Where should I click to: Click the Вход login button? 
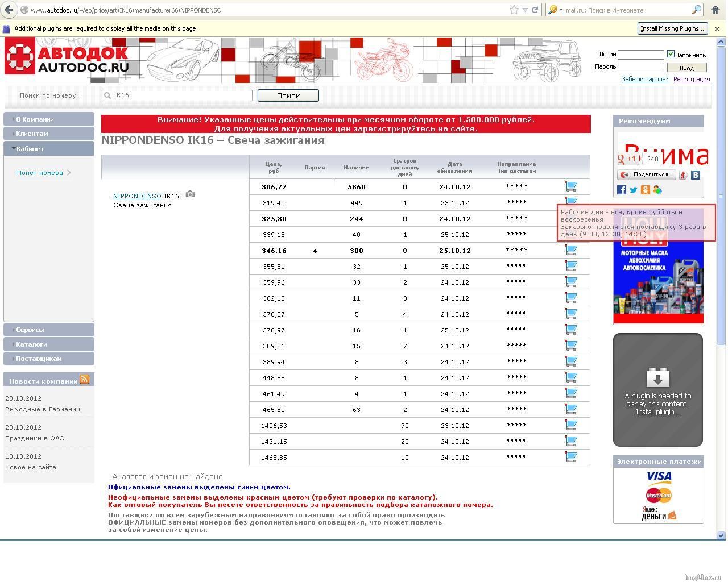tap(686, 68)
